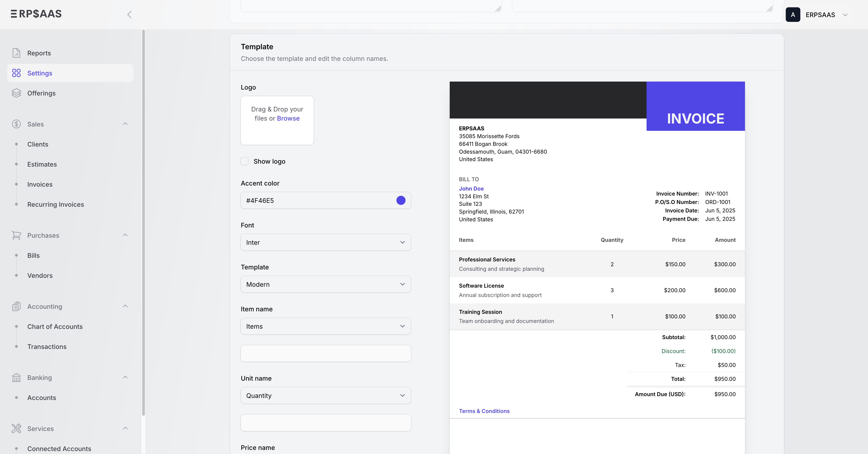This screenshot has width=868, height=454.
Task: Click the Terms & Conditions link in preview
Action: (x=484, y=411)
